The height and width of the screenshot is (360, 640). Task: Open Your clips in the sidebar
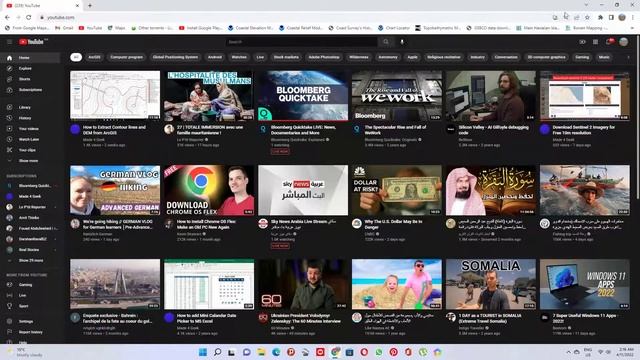click(31, 150)
